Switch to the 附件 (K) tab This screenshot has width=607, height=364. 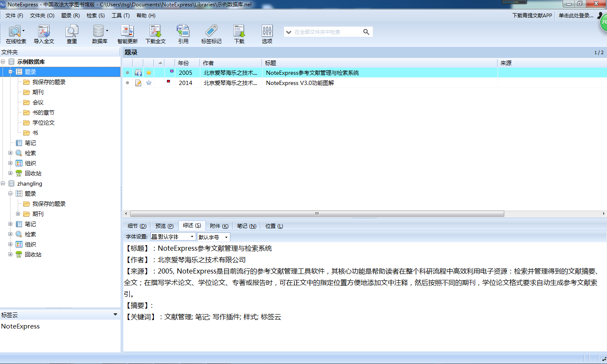point(219,226)
